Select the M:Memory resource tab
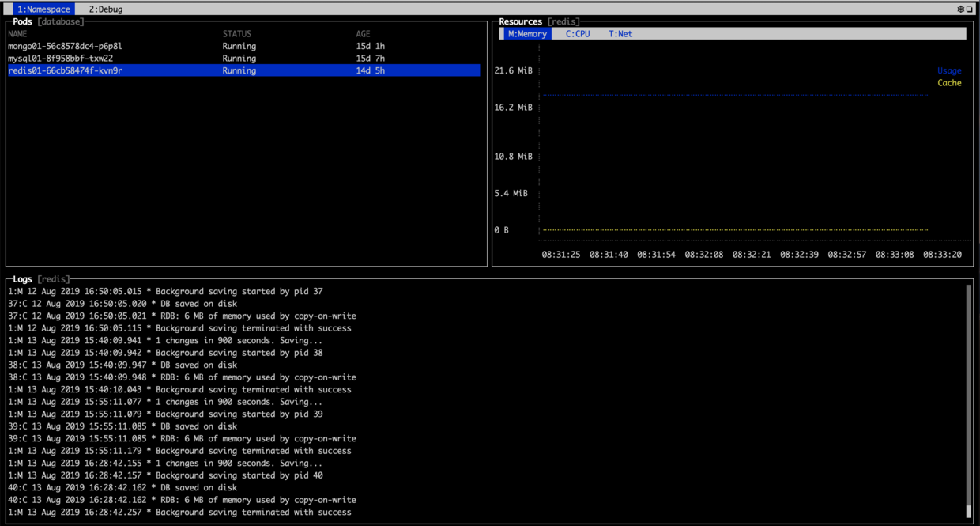 pos(527,34)
